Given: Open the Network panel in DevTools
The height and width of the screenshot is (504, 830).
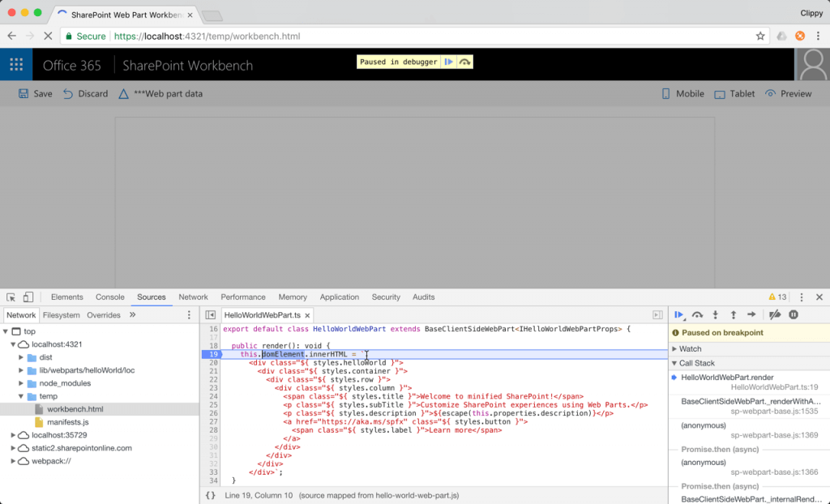Looking at the screenshot, I should [193, 297].
